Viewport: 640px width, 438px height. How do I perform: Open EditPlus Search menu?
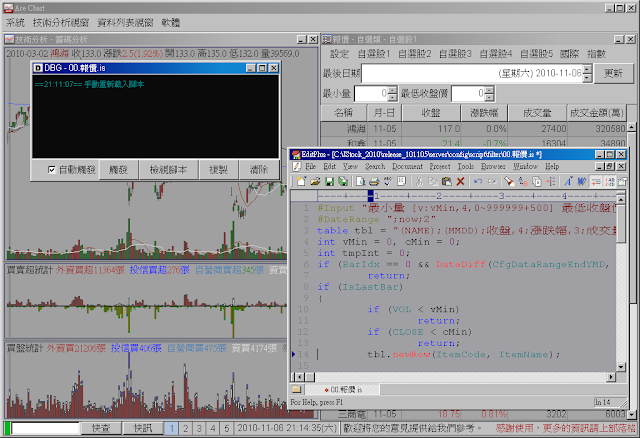tap(375, 166)
